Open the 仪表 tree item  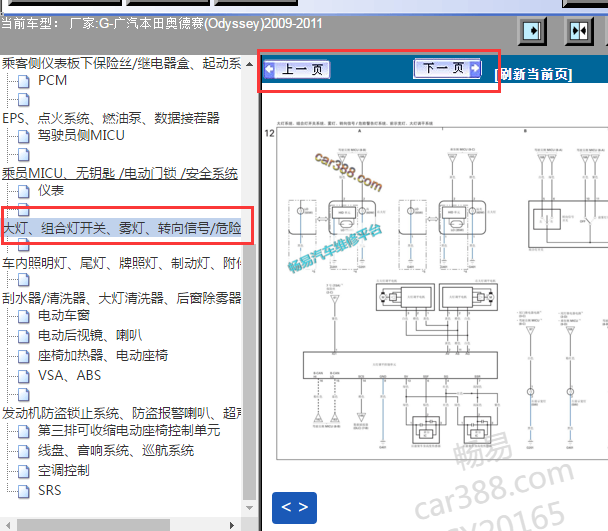51,190
